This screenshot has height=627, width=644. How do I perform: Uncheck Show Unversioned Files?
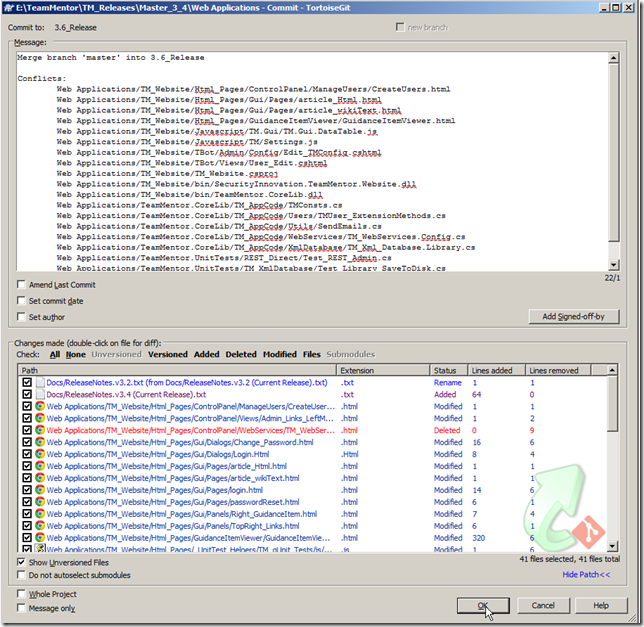point(22,563)
